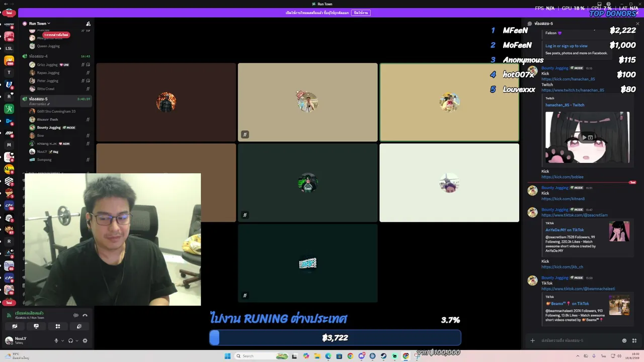The image size is (644, 362).
Task: Focus the chat message input field
Action: pyautogui.click(x=579, y=340)
